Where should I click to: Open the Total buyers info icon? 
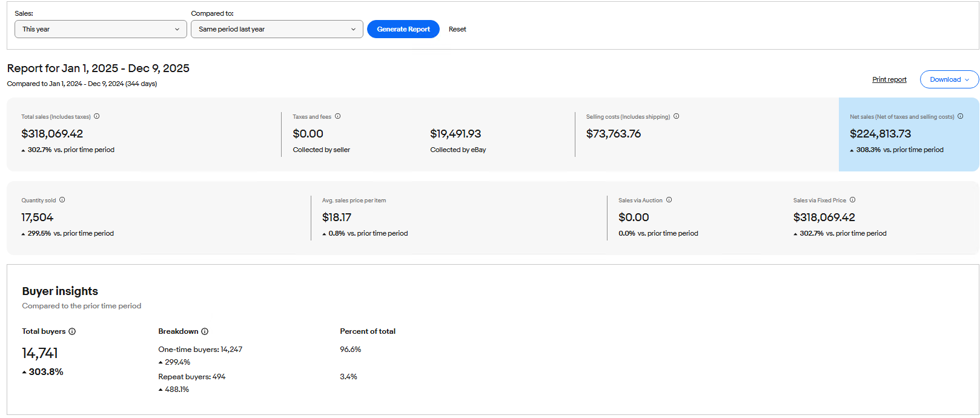coord(72,331)
